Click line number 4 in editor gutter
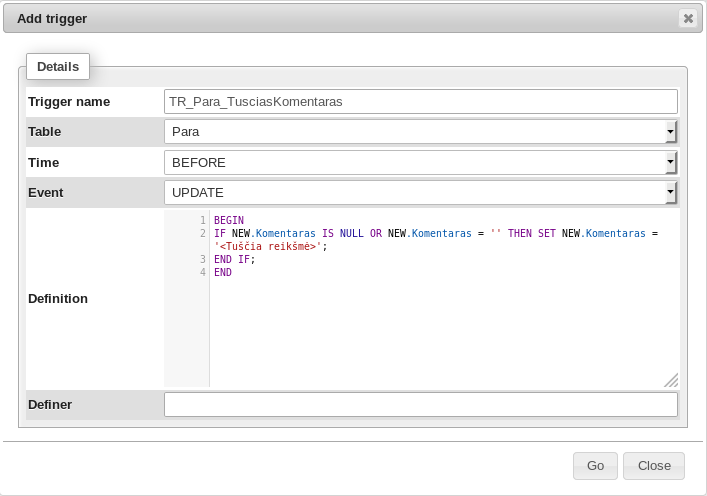The image size is (707, 496). tap(202, 272)
